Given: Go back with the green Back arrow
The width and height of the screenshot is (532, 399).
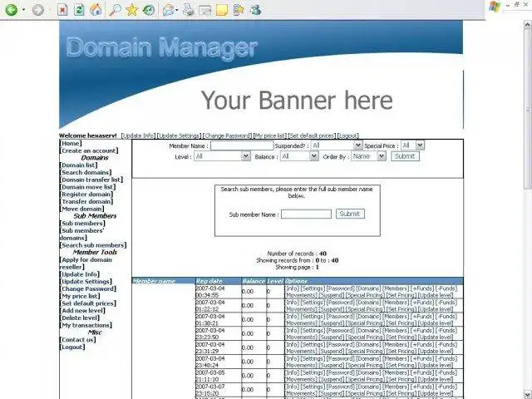Looking at the screenshot, I should (x=11, y=10).
